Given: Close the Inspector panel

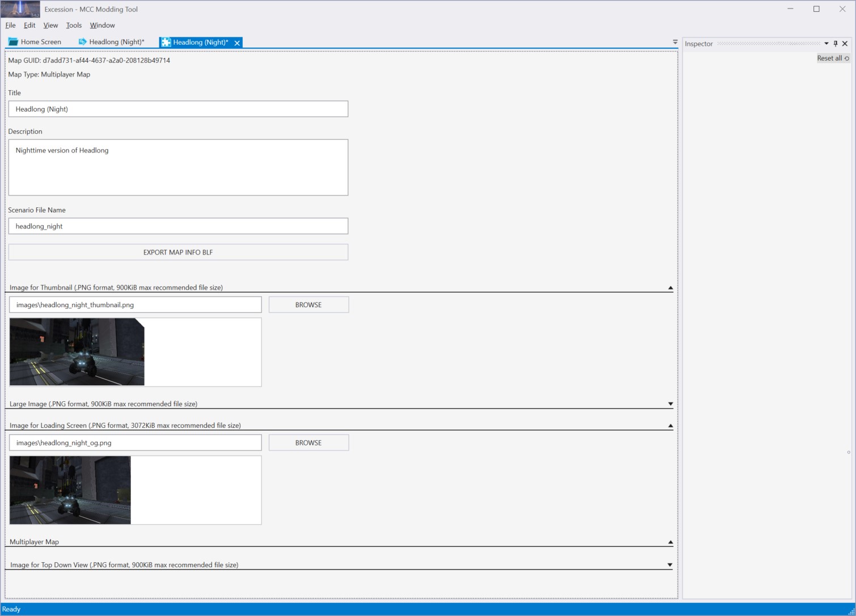Looking at the screenshot, I should [x=845, y=44].
